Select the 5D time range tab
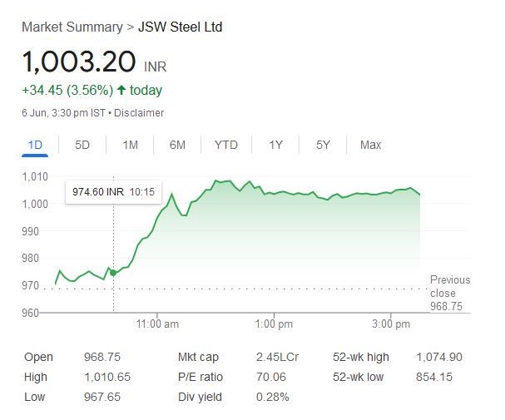 [82, 145]
